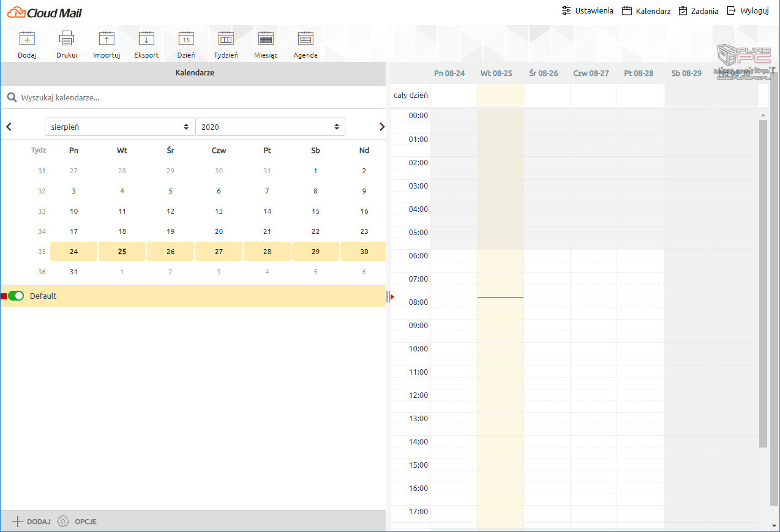Click the Wyszukaj kalendarze search field
This screenshot has height=532, width=780.
196,97
